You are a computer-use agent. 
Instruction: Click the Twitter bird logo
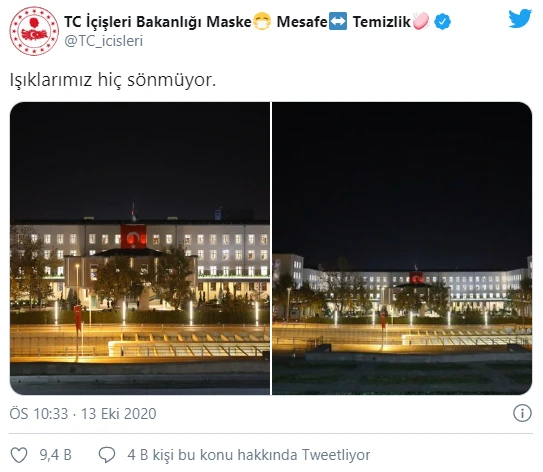(x=520, y=19)
